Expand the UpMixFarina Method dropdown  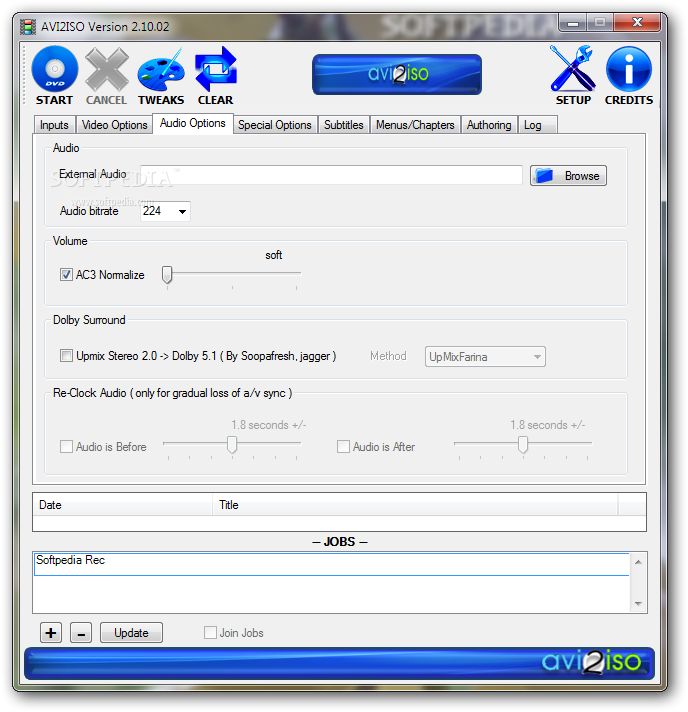pos(485,356)
